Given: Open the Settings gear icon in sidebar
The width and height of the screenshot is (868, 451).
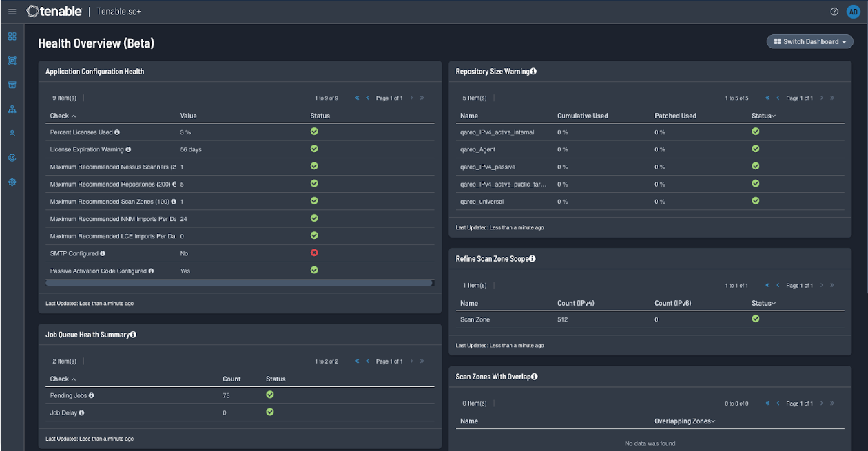Looking at the screenshot, I should pyautogui.click(x=12, y=182).
